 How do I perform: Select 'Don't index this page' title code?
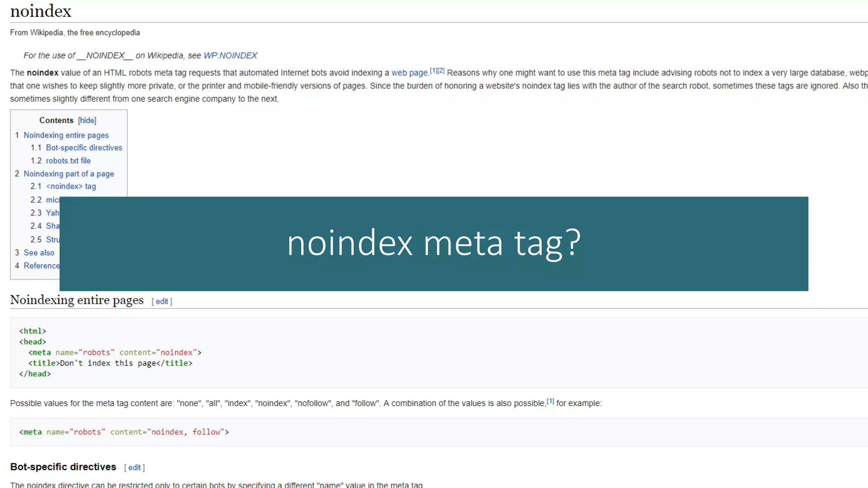pos(110,363)
